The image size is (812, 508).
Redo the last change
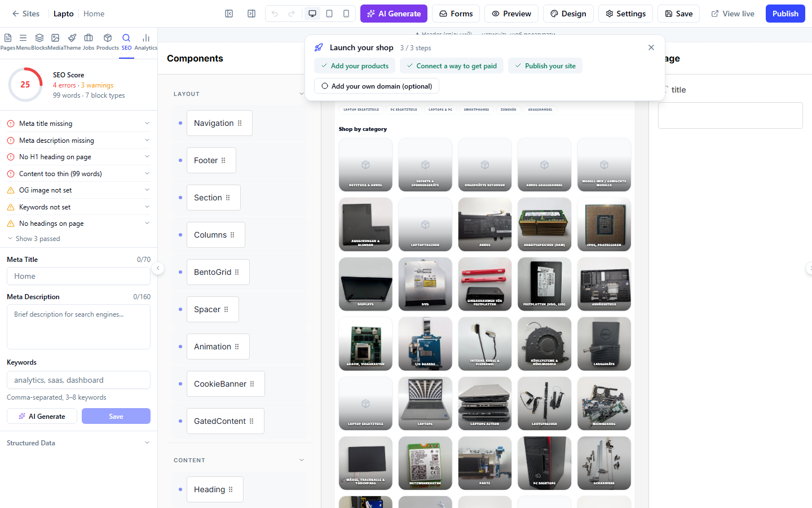click(292, 14)
